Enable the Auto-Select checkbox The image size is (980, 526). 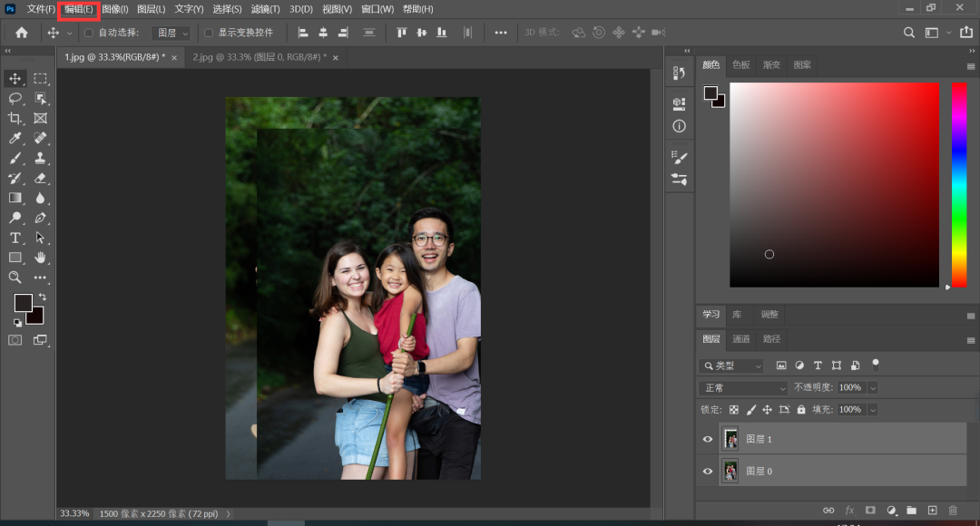pyautogui.click(x=89, y=33)
